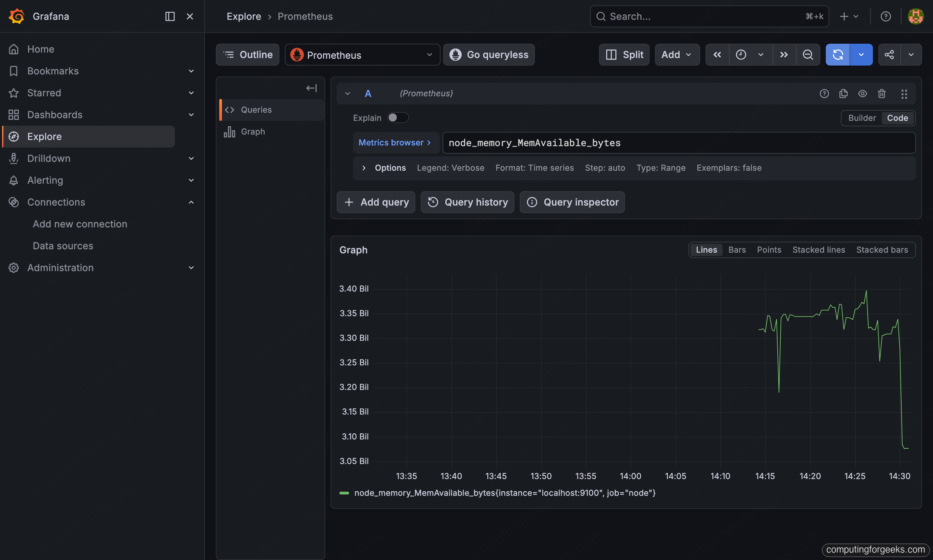The width and height of the screenshot is (933, 560).
Task: Dock the sidebar menu panel icon
Action: click(x=170, y=16)
